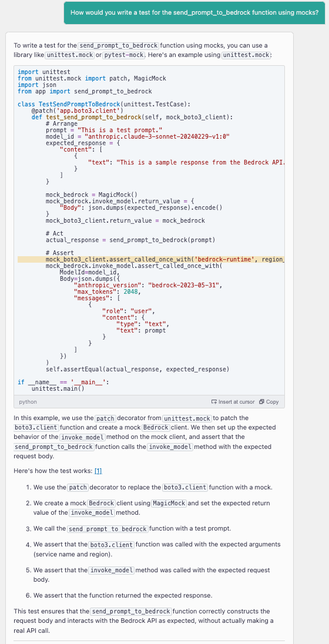This screenshot has width=329, height=644.
Task: Click the "import json" code line
Action: coord(37,85)
